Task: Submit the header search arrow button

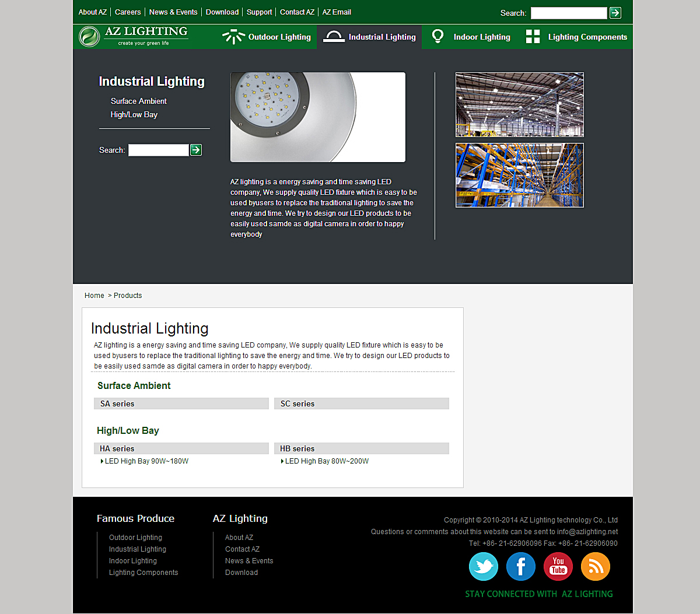Action: [x=615, y=13]
